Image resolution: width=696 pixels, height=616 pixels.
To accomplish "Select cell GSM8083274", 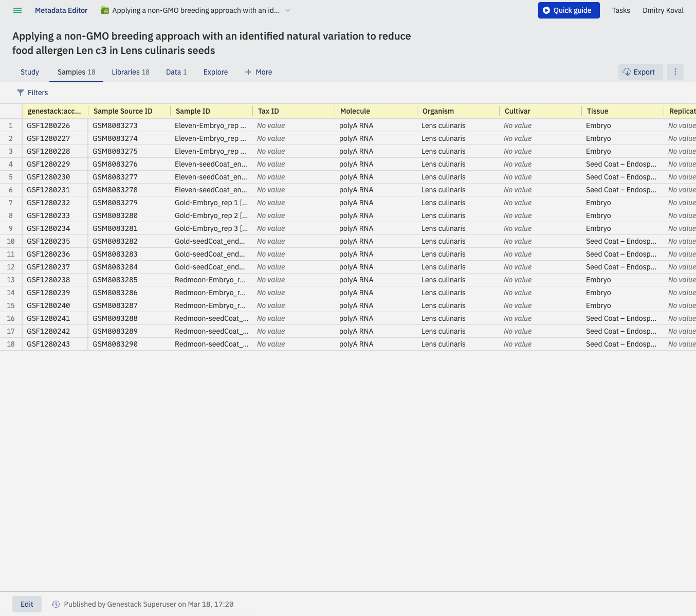I will pos(129,138).
